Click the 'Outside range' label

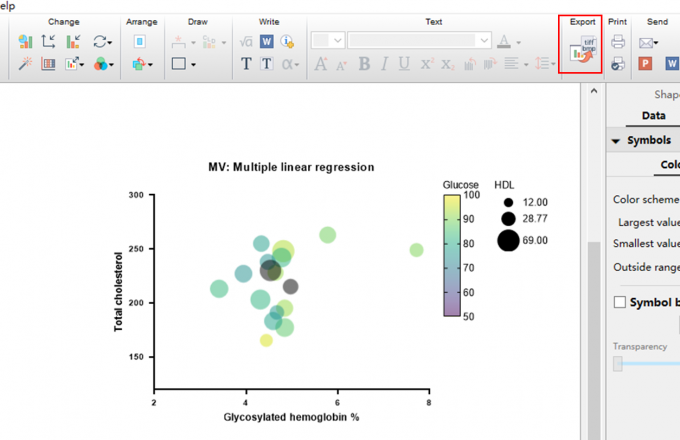tap(646, 267)
